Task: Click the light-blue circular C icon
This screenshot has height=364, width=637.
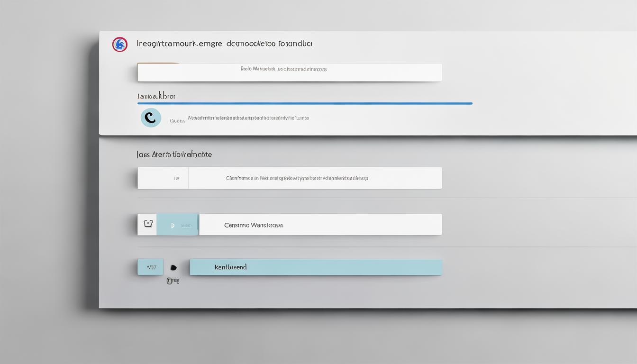Action: click(151, 118)
